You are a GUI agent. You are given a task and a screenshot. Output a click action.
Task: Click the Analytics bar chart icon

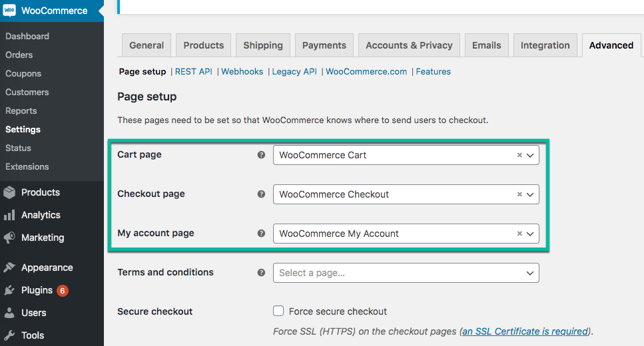(9, 215)
